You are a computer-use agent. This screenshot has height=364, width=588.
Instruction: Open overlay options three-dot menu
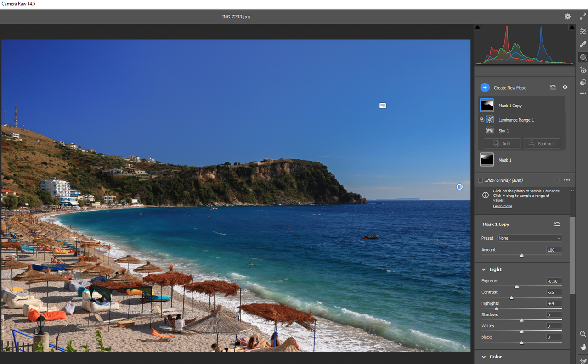[567, 180]
